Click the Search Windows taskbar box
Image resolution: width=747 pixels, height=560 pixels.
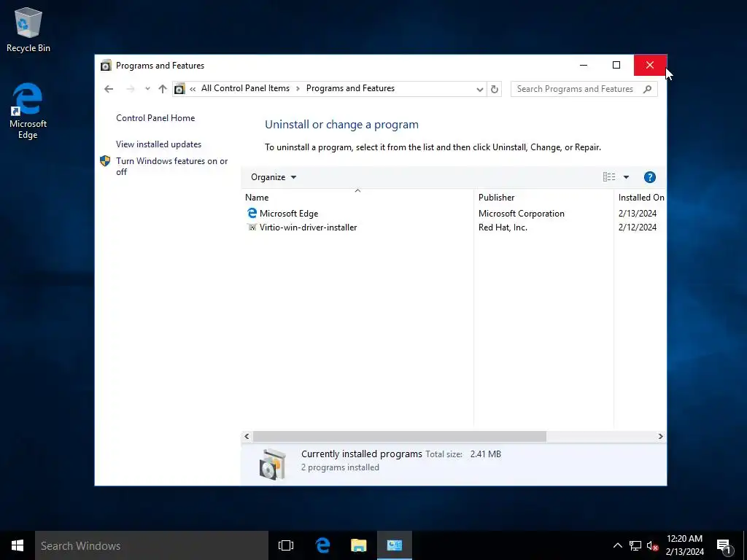[152, 545]
